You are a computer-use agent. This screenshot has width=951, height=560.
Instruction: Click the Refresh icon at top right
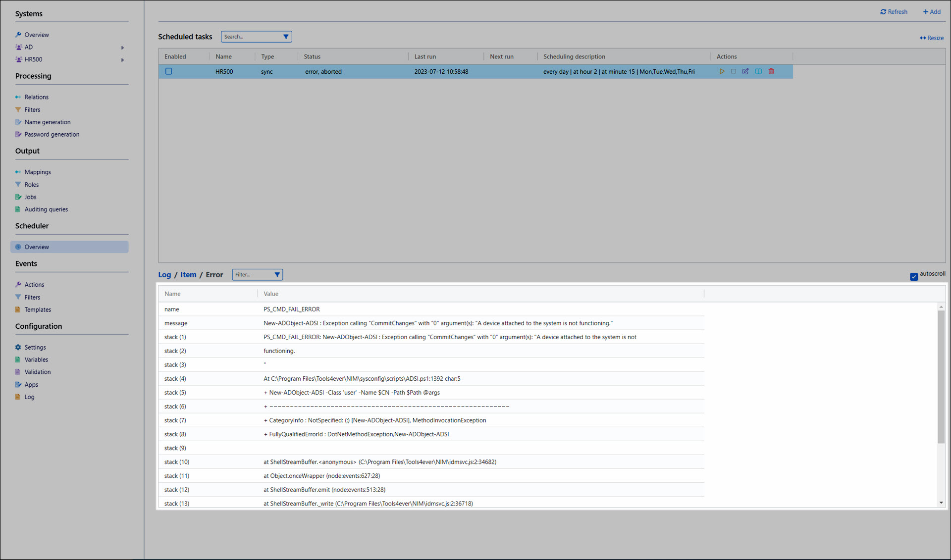pos(883,12)
